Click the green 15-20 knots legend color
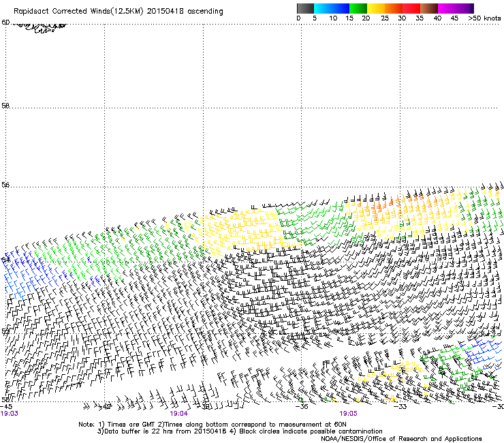 point(358,8)
